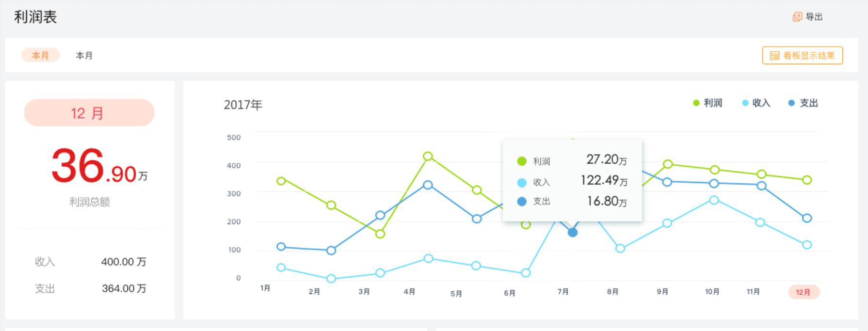Click the 12 月 pill above profit total
The image size is (868, 331).
(89, 113)
